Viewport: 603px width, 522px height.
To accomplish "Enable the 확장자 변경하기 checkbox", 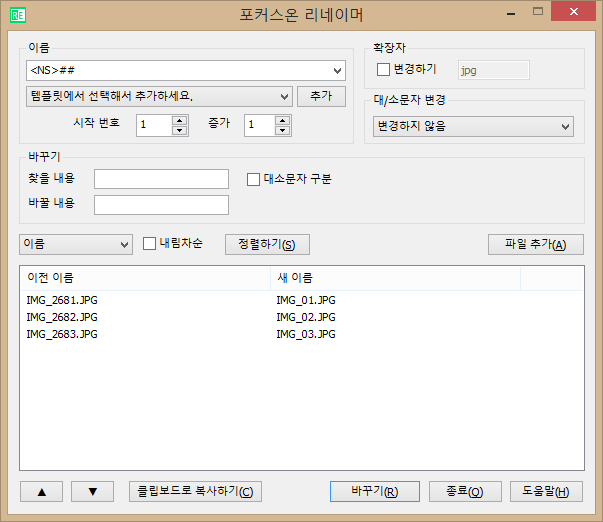I will point(383,70).
